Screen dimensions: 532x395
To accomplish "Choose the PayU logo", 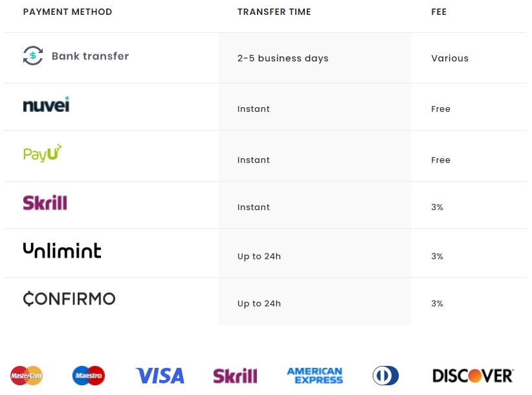I will coord(42,153).
